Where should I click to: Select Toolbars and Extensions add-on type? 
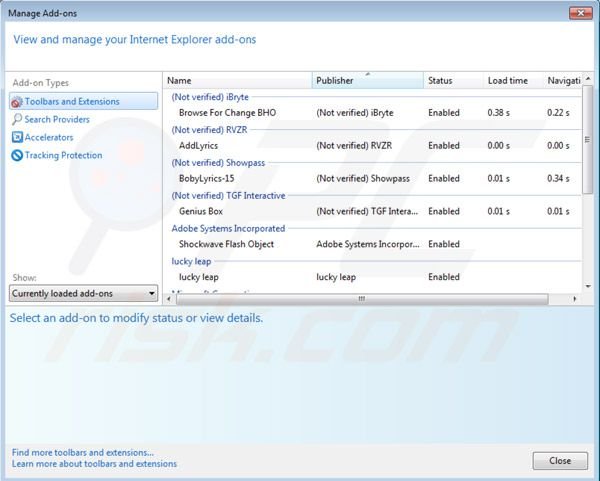pyautogui.click(x=83, y=101)
